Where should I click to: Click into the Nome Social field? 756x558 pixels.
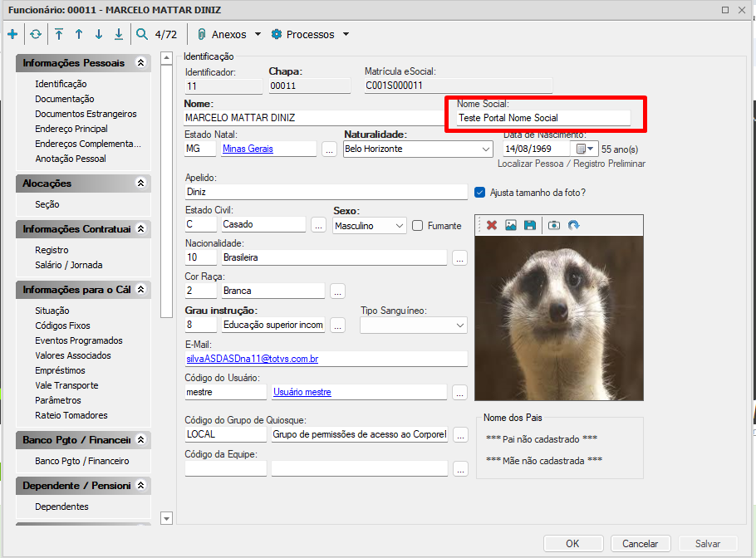pyautogui.click(x=543, y=118)
